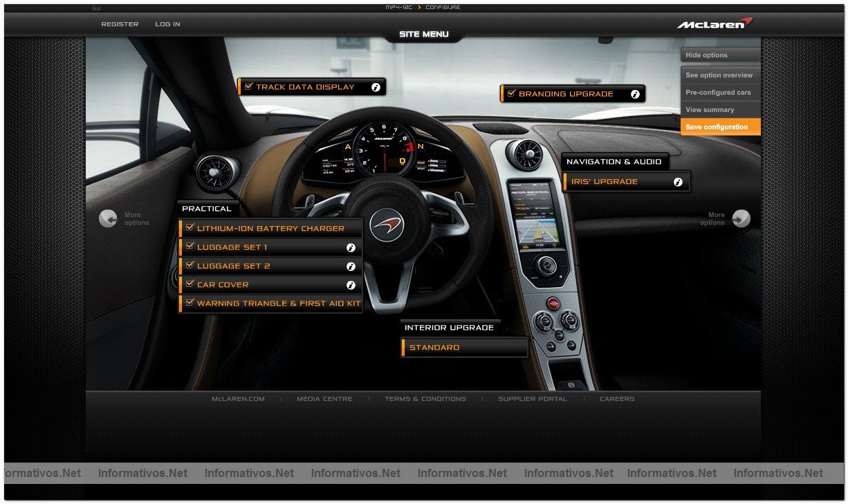Click Hide options button
848x504 pixels.
[721, 55]
